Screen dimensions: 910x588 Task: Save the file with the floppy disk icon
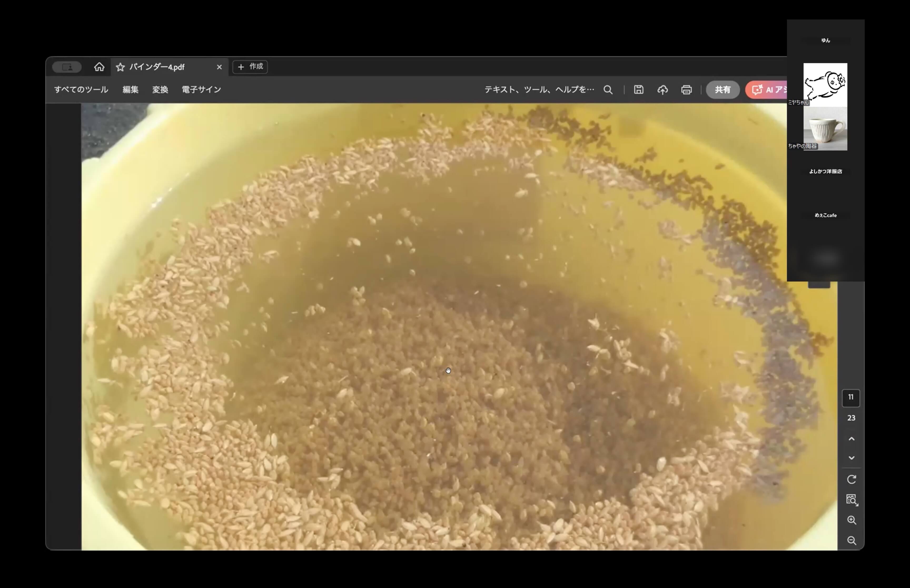pyautogui.click(x=639, y=90)
